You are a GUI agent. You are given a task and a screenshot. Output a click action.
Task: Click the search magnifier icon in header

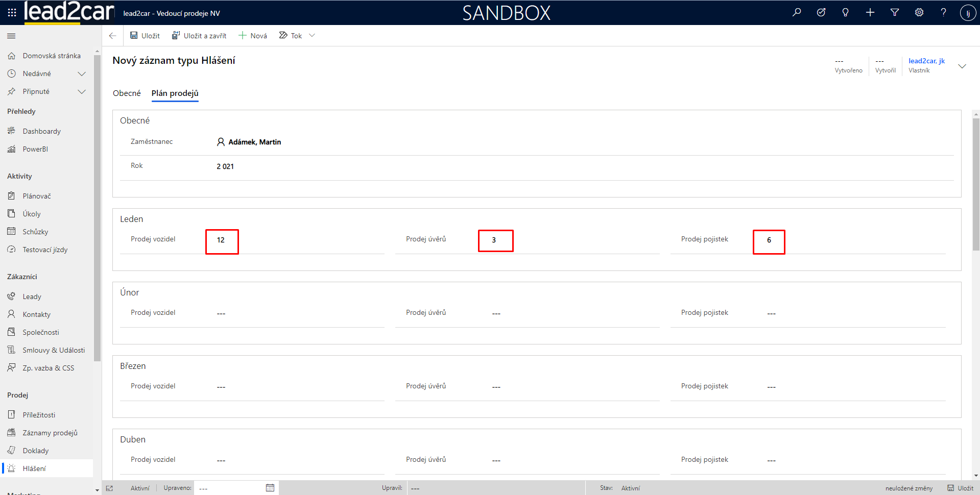tap(797, 12)
